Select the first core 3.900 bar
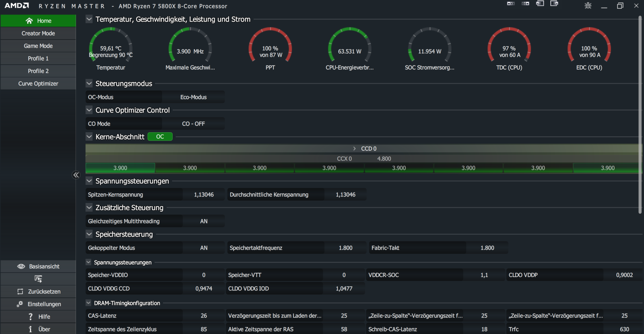 [x=120, y=168]
